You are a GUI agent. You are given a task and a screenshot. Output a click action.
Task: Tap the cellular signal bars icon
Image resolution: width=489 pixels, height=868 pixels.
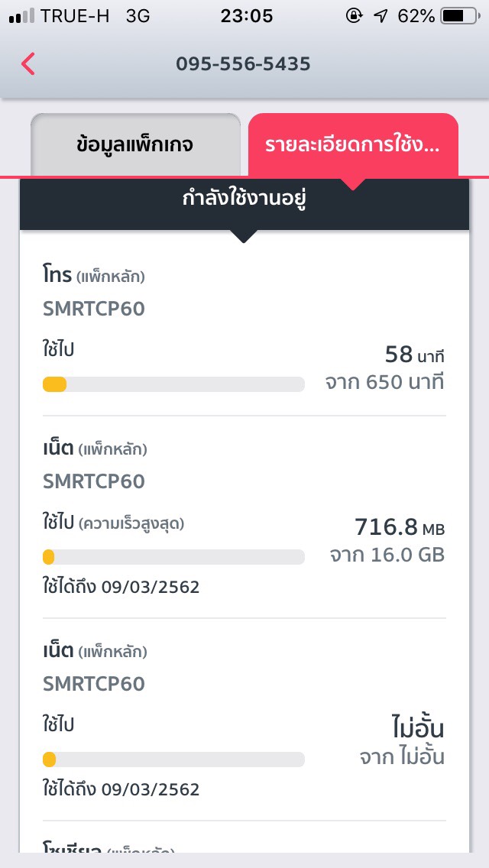(21, 16)
